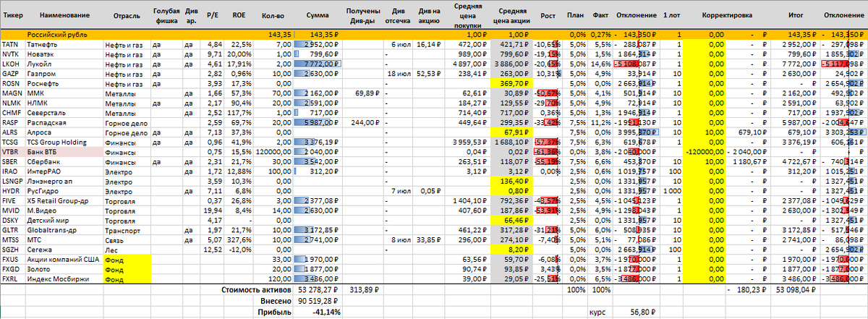
Task: Click the 'Див отсечка' header cell
Action: pos(398,15)
